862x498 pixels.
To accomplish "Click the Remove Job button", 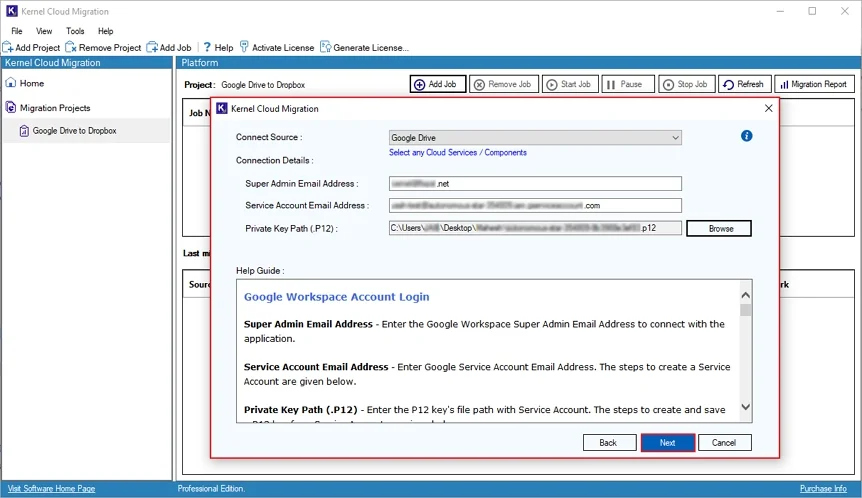I will click(x=504, y=84).
